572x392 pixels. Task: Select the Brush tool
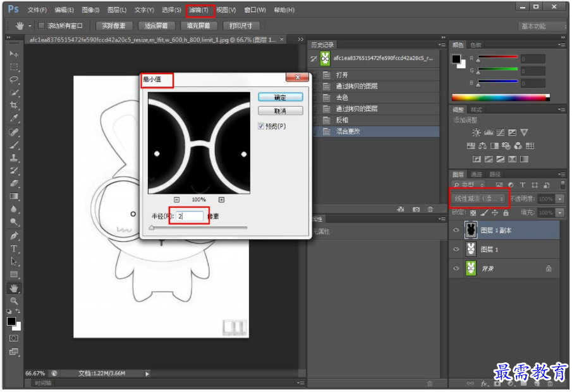pyautogui.click(x=14, y=145)
